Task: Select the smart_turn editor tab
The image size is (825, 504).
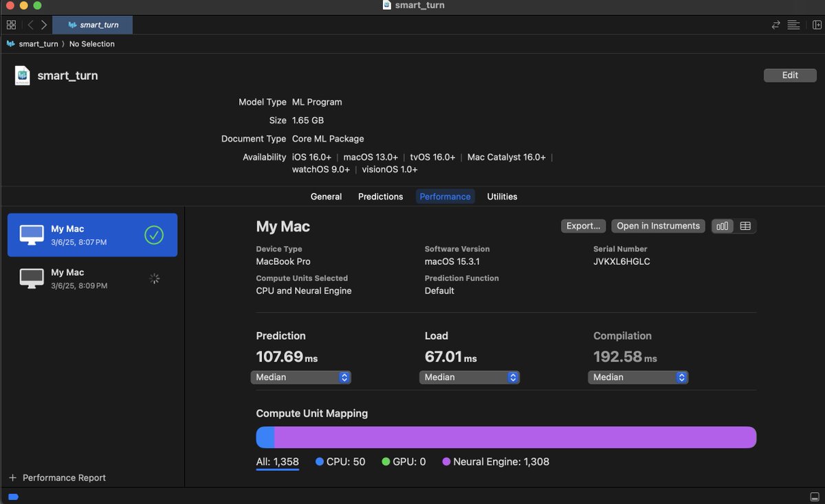Action: 93,25
